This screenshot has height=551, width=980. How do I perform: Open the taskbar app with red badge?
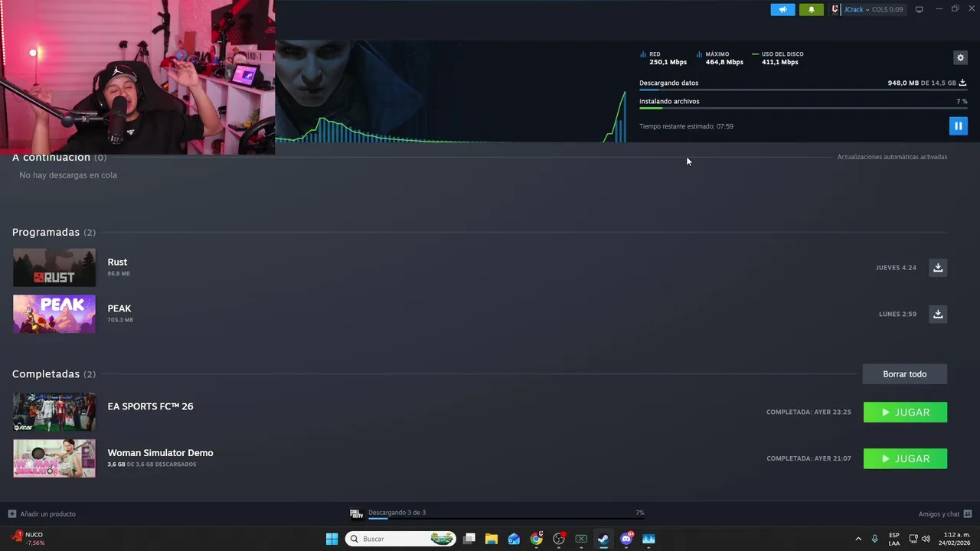559,539
